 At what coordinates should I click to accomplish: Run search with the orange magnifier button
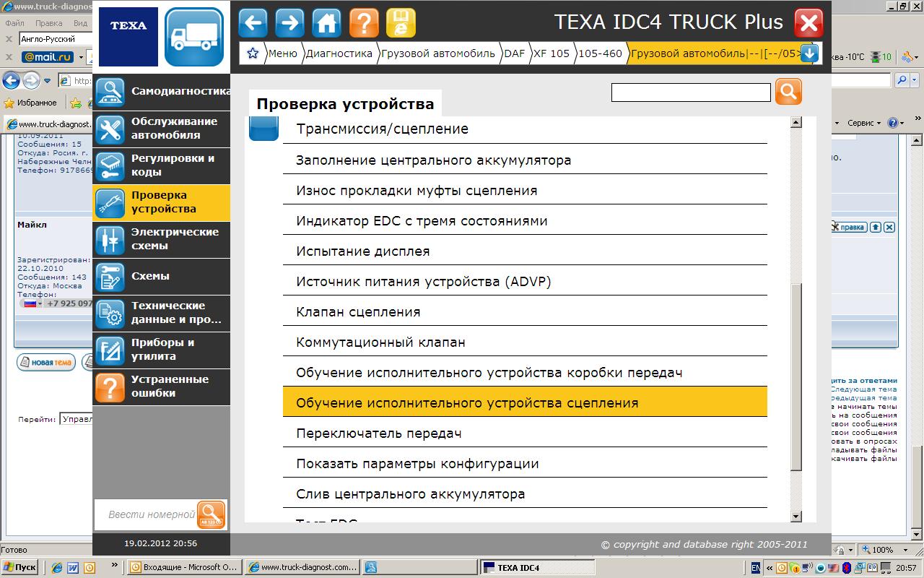pos(788,92)
